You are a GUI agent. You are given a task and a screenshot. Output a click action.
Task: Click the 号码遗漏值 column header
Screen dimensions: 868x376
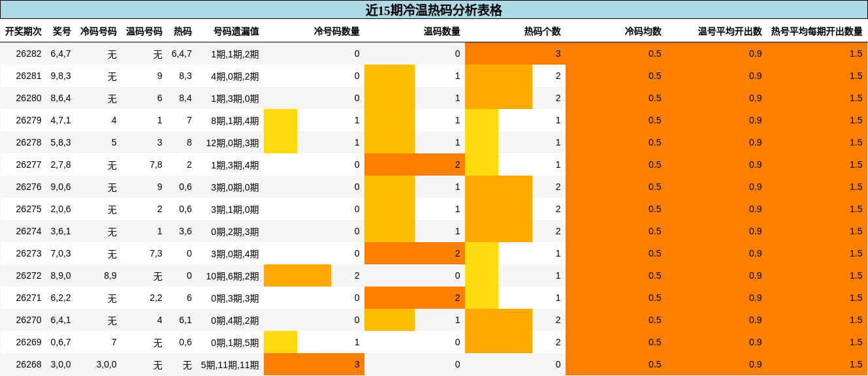coord(236,31)
